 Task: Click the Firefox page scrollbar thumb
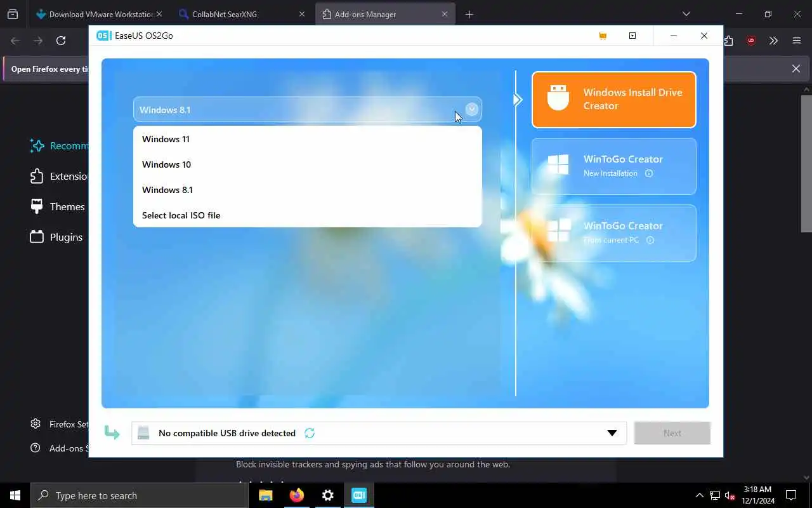[806, 163]
